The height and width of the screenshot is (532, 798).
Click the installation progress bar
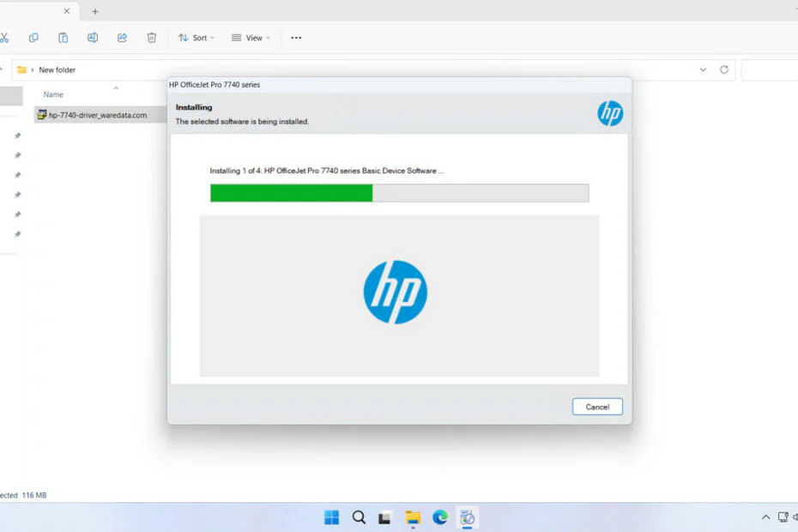click(399, 193)
